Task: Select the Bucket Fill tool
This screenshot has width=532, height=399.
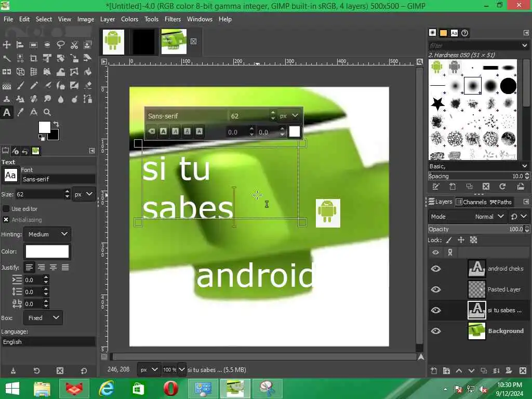Action: tap(87, 72)
